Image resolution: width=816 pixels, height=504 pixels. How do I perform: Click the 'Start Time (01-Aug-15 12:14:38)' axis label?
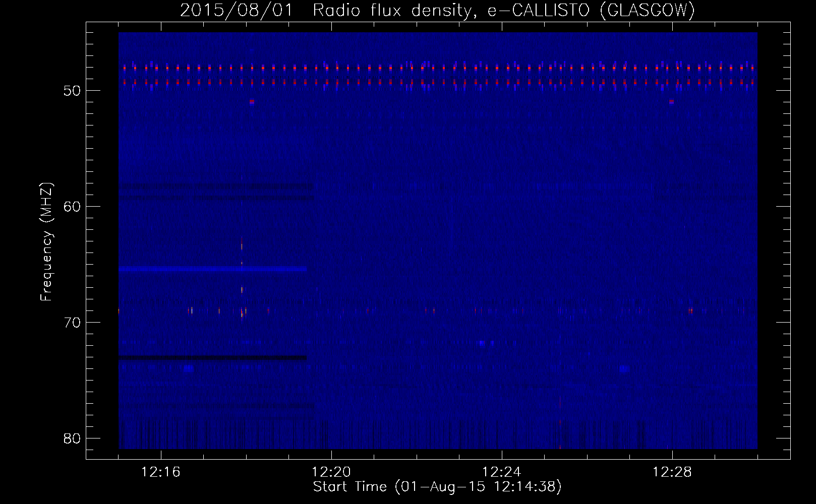point(437,487)
